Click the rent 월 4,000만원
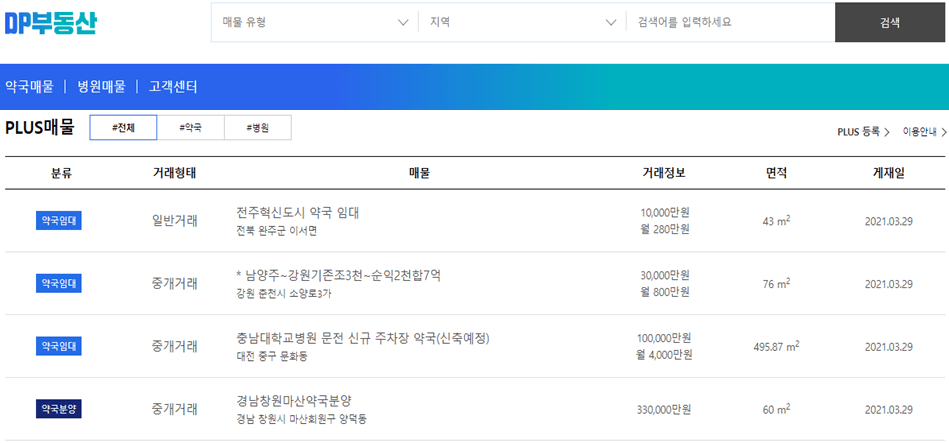Screen dimensions: 949x443 665,355
